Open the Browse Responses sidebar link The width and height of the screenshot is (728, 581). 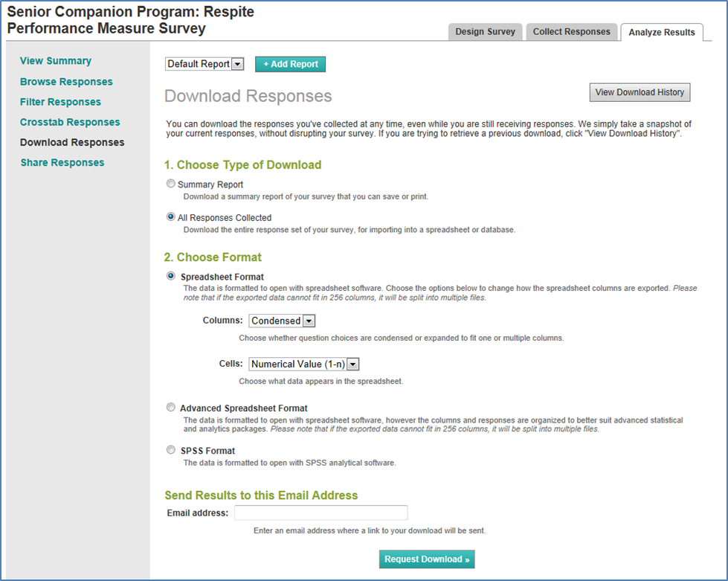(x=66, y=82)
